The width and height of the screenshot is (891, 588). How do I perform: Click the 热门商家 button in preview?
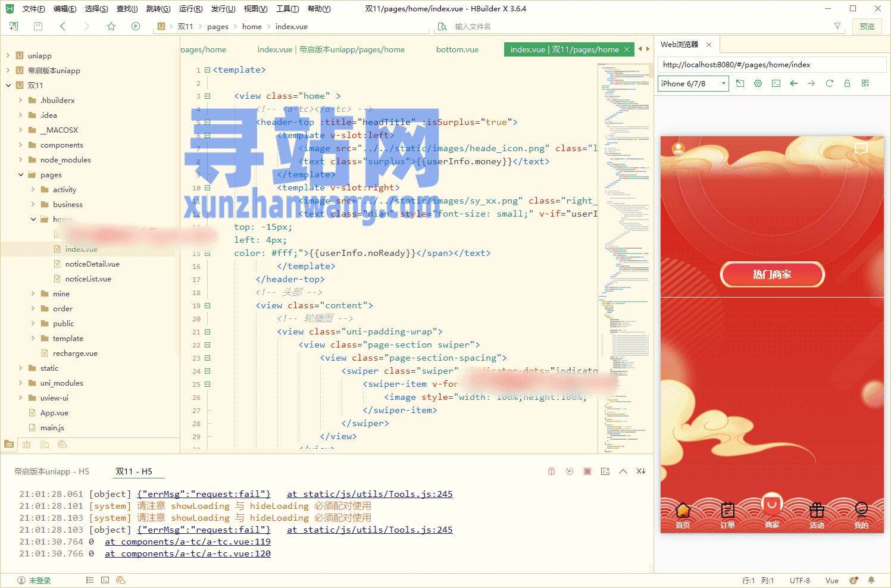(772, 274)
